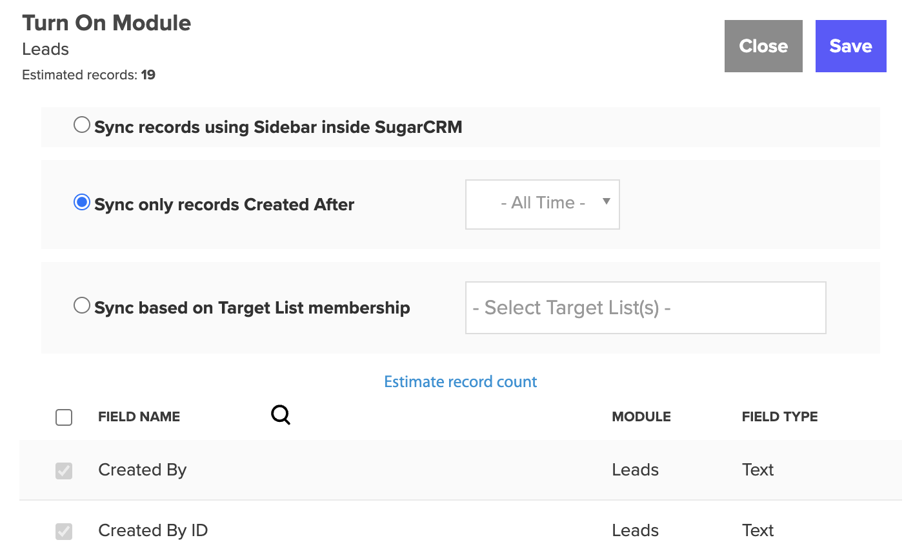The image size is (924, 560).
Task: Toggle the select-all fields header checkbox
Action: click(64, 417)
